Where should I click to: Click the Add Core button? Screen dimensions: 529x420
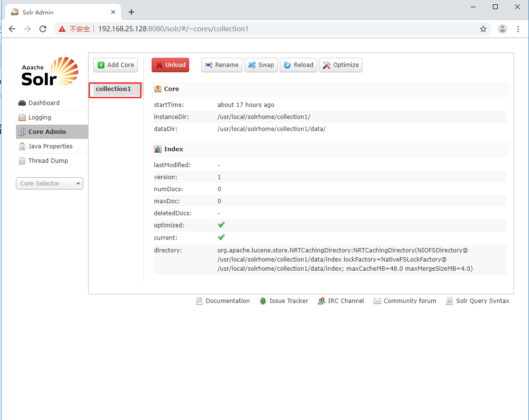[x=116, y=65]
